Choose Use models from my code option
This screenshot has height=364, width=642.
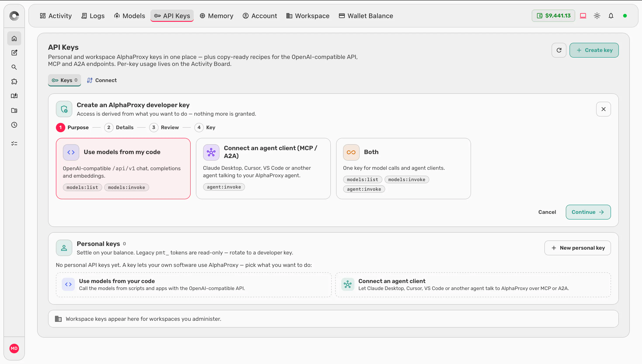coord(123,168)
